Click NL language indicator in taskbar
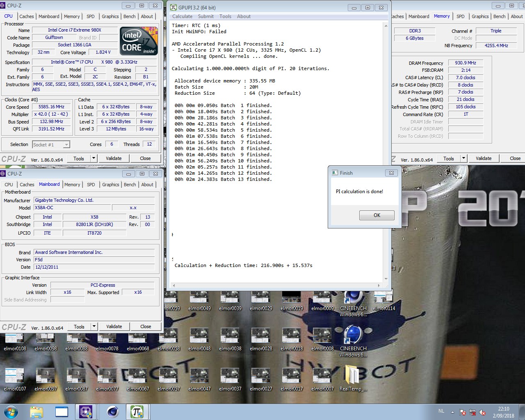Viewport: 525px width, 420px height. tap(441, 411)
